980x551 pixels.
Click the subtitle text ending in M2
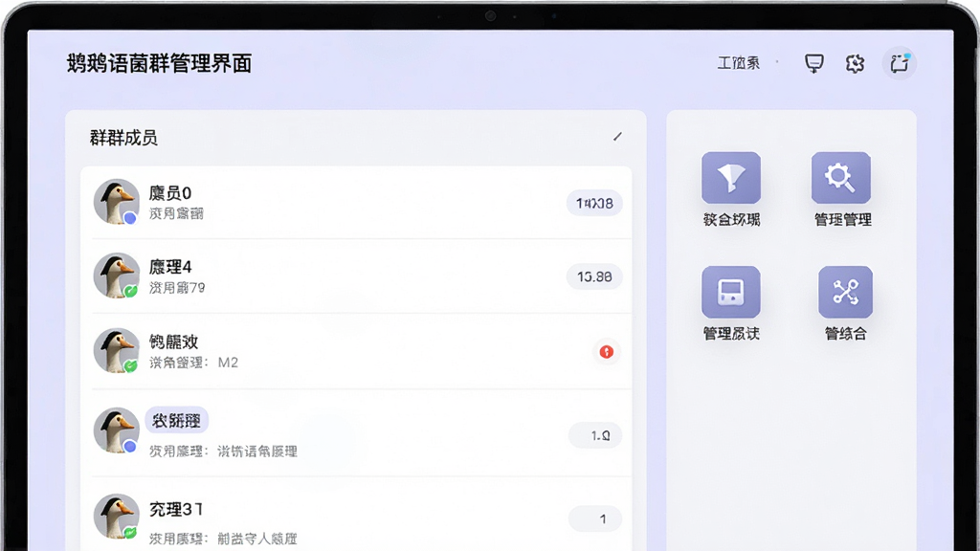point(193,363)
